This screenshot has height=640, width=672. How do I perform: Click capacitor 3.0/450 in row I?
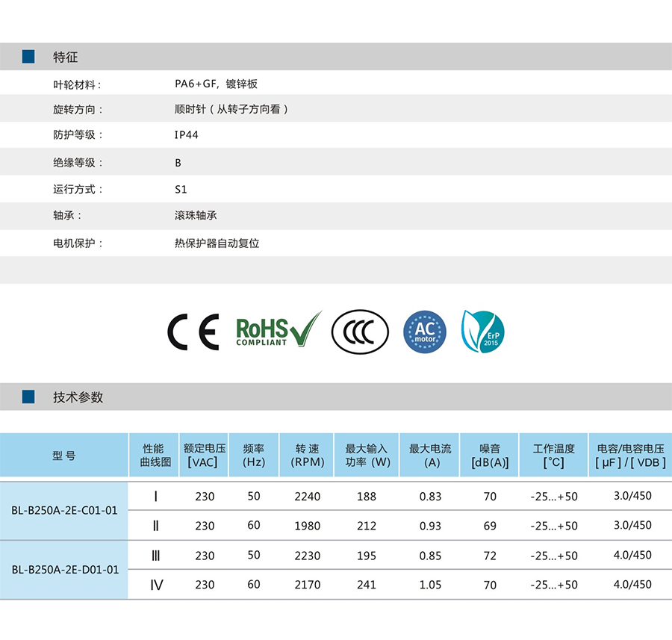[632, 496]
